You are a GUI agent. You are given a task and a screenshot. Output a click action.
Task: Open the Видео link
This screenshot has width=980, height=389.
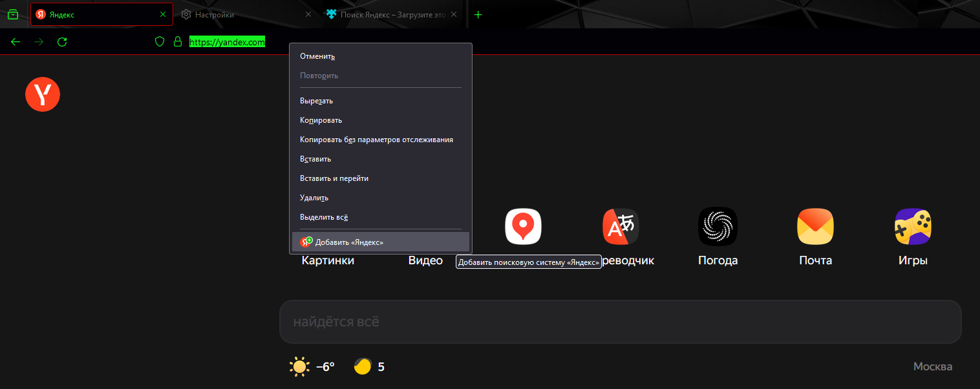425,260
